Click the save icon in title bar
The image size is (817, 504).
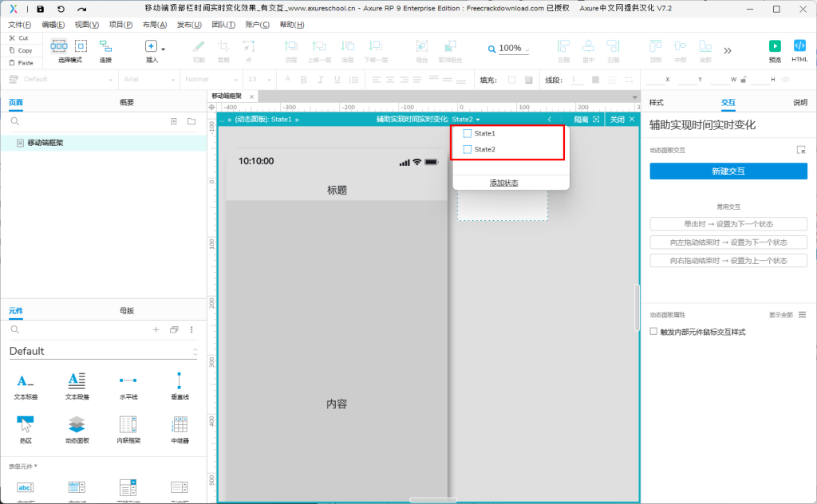coord(40,8)
